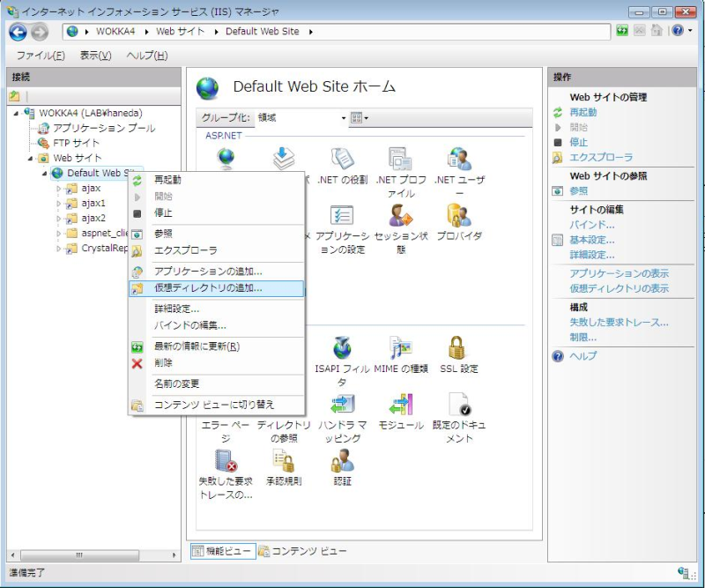
Task: Click 失敗した要求トレース... link in 操作 panel
Action: [619, 322]
